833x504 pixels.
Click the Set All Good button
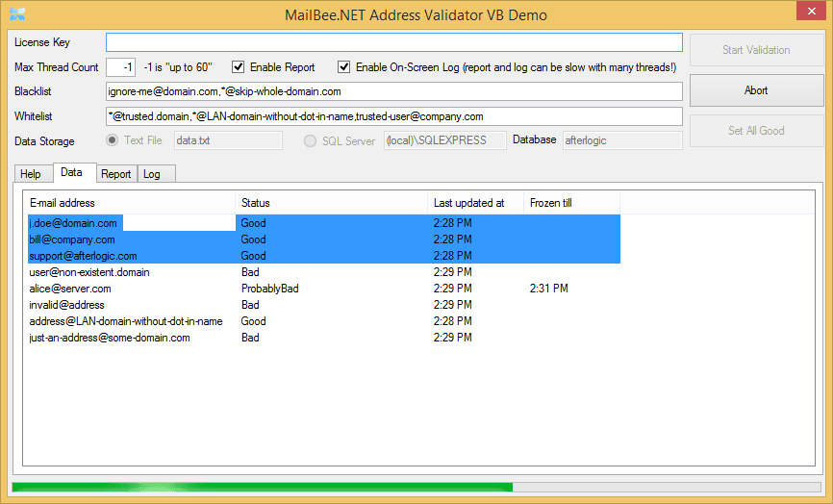(756, 131)
